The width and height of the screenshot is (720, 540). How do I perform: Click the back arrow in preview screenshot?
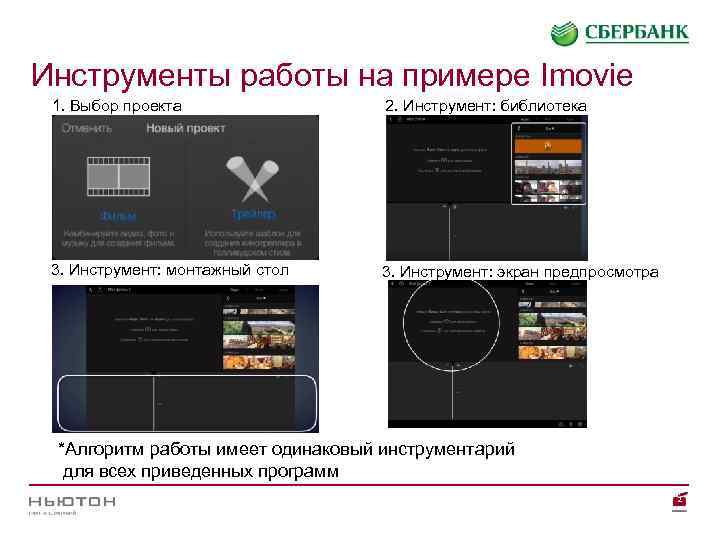[x=393, y=284]
